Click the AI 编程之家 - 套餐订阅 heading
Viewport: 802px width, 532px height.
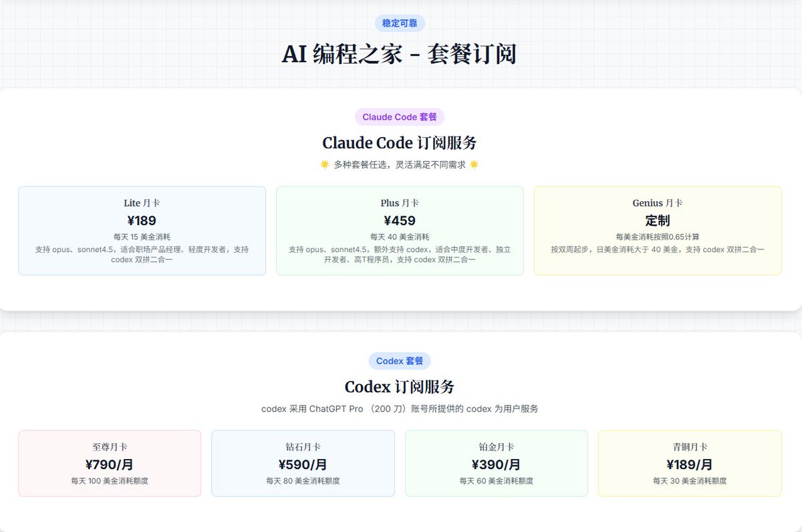coord(400,55)
